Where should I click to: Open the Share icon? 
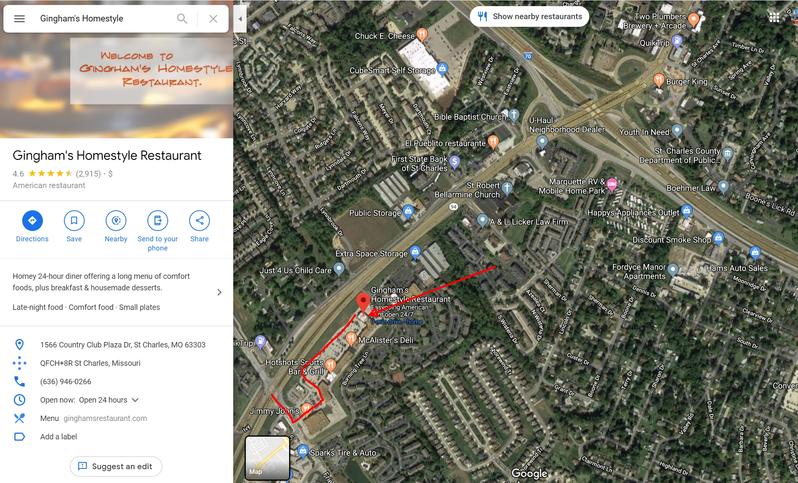coord(199,221)
